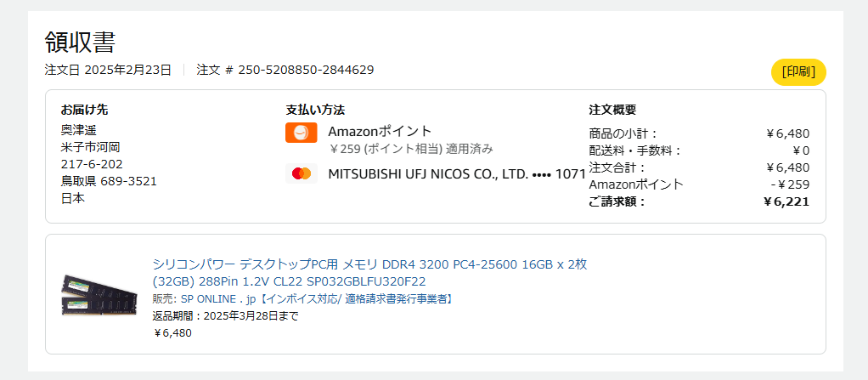
Task: Open the SP ONLINE . jp seller link
Action: pyautogui.click(x=220, y=298)
